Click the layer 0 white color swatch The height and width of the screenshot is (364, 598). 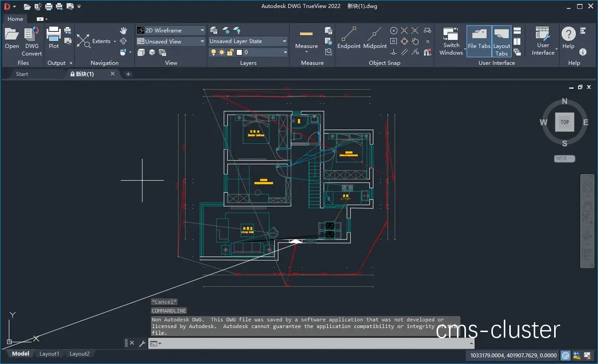[x=239, y=52]
